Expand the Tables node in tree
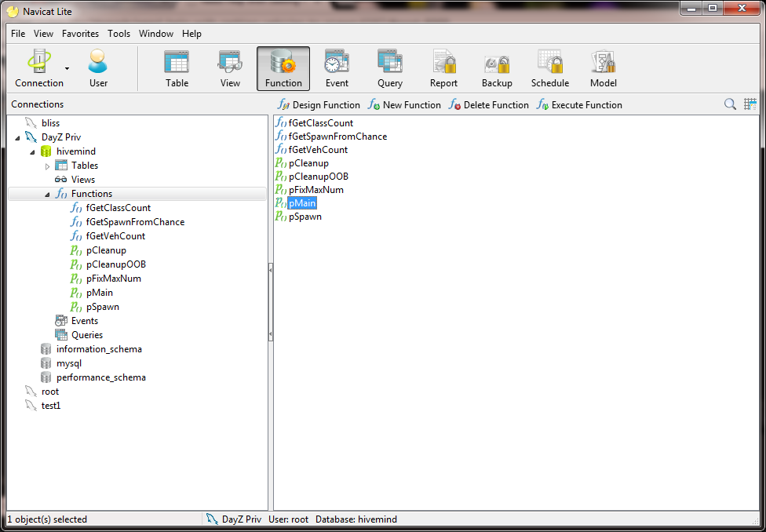Viewport: 766px width, 532px height. click(47, 166)
